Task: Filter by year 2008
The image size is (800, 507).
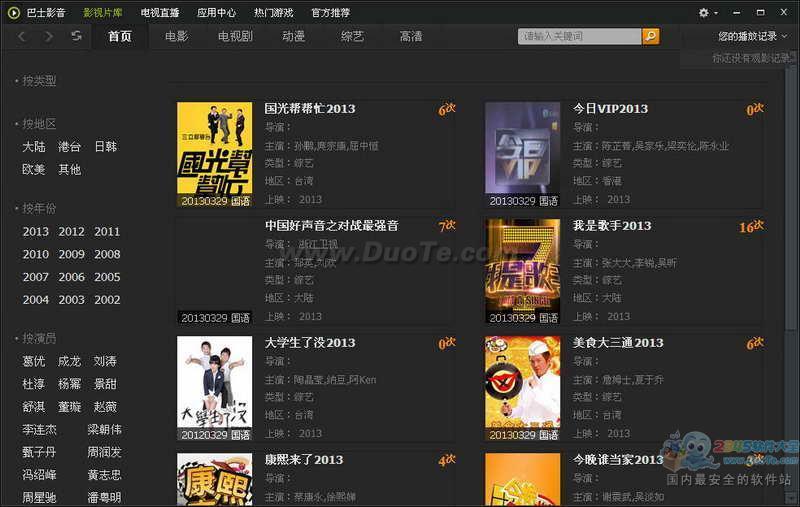Action: point(107,254)
